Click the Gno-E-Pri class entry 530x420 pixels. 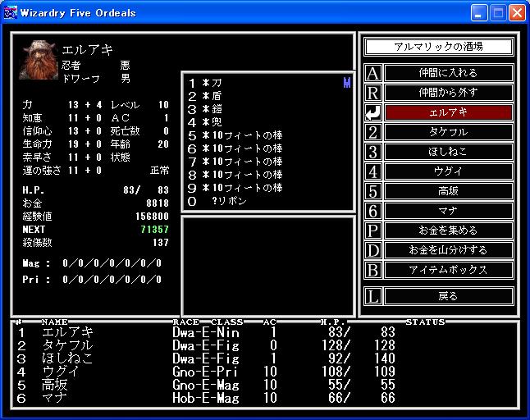click(205, 372)
